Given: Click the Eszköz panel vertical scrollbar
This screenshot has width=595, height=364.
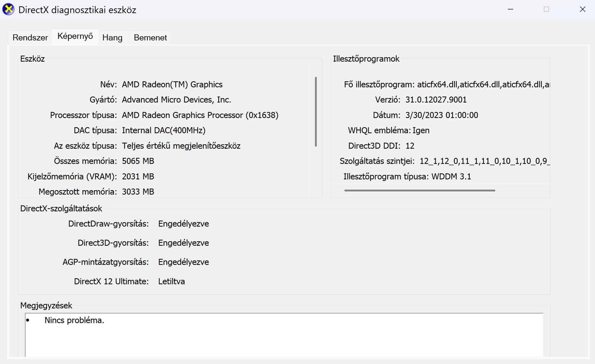Looking at the screenshot, I should pyautogui.click(x=316, y=111).
